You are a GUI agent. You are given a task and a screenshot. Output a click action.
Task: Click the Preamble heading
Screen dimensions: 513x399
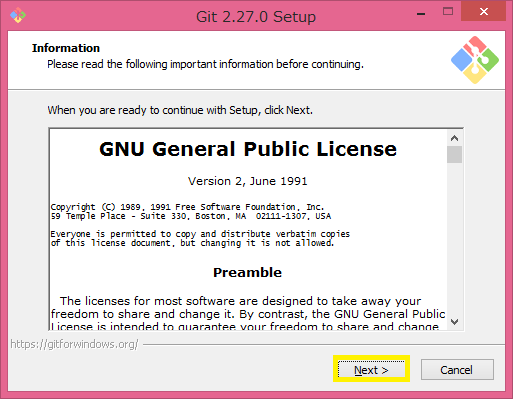[247, 273]
